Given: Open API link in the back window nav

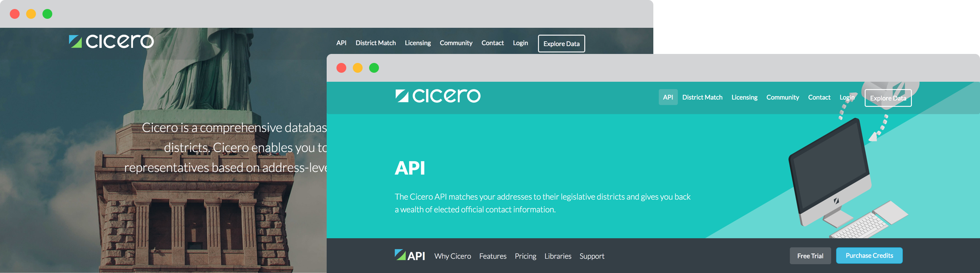Looking at the screenshot, I should click(341, 43).
